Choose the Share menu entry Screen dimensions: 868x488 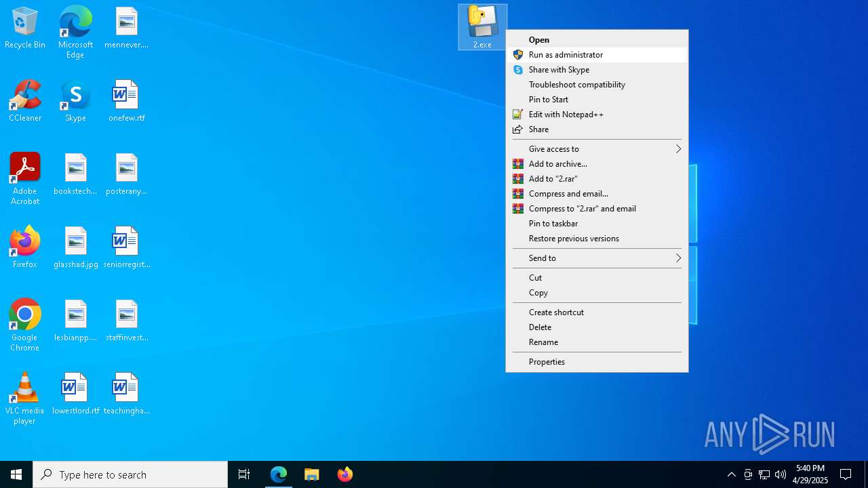coord(597,129)
